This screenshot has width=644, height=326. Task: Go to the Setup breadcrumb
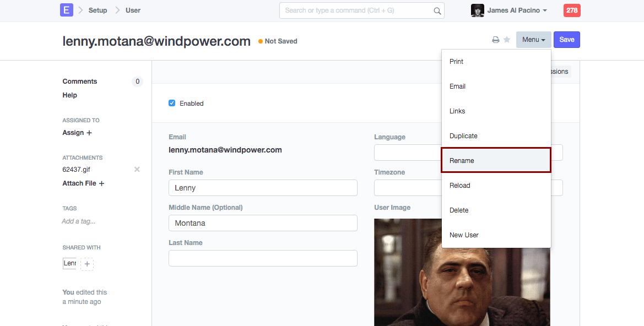pyautogui.click(x=98, y=10)
